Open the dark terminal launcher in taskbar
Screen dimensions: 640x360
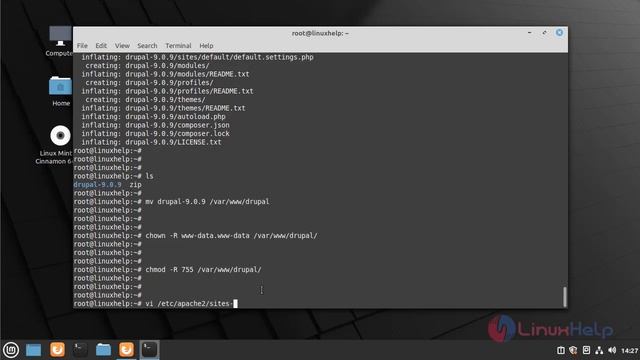click(x=80, y=350)
